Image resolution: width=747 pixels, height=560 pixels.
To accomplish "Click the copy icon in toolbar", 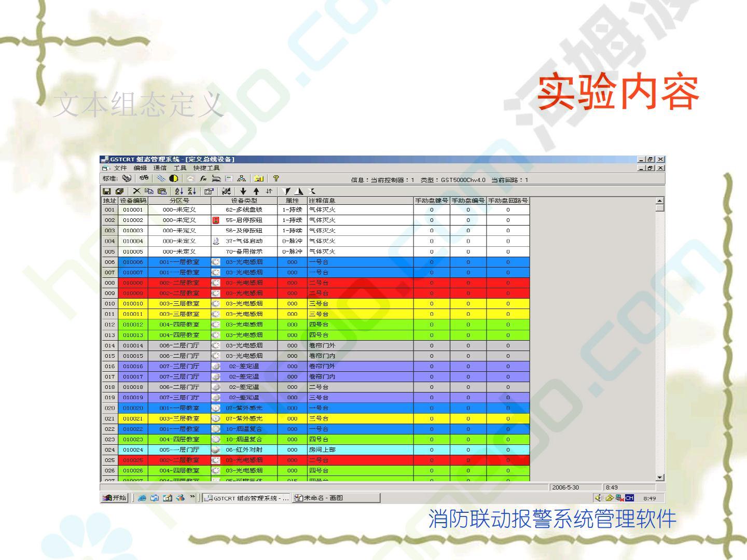I will click(x=149, y=191).
